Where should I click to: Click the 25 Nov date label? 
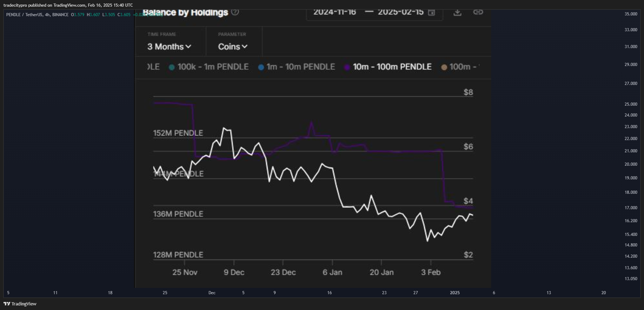[185, 272]
